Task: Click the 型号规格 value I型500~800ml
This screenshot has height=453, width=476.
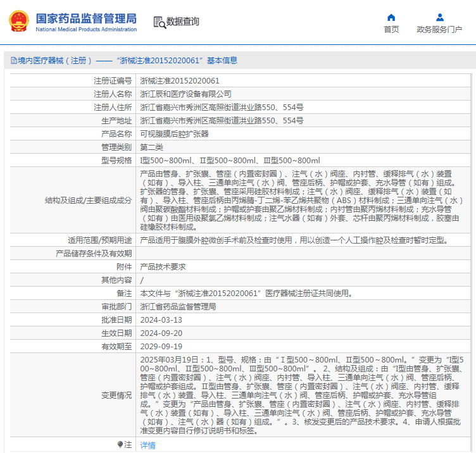Action: (230, 161)
